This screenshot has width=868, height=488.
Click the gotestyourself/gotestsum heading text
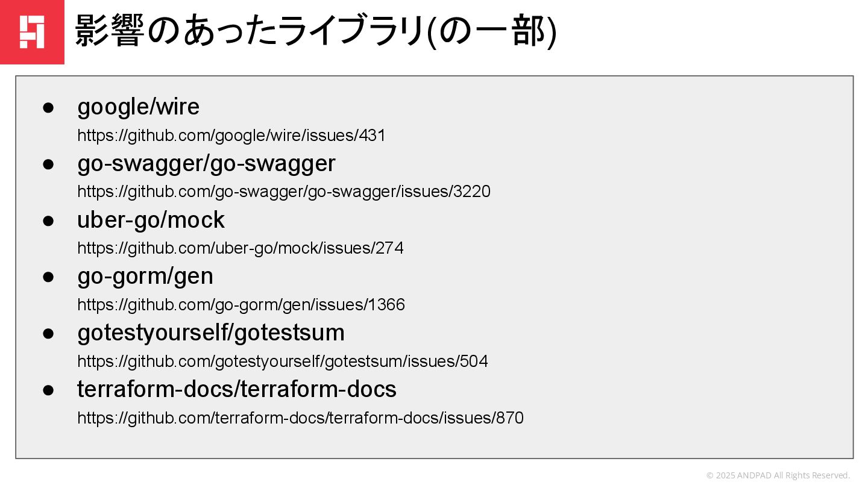[211, 333]
